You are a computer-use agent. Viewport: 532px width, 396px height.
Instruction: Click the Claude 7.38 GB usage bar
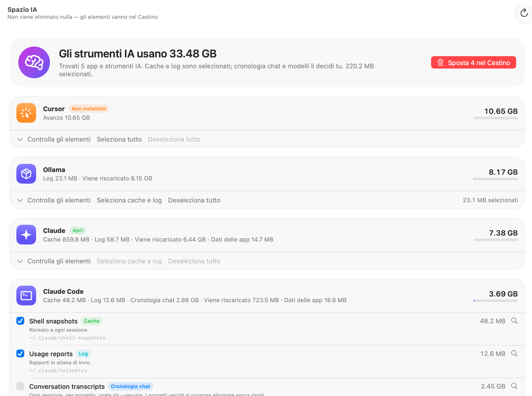click(x=496, y=240)
